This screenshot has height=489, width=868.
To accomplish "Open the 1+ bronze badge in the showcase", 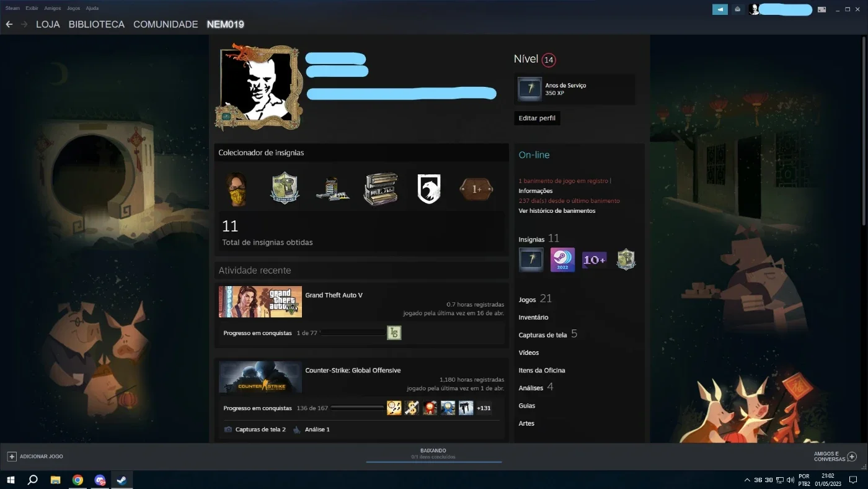I will click(x=476, y=189).
